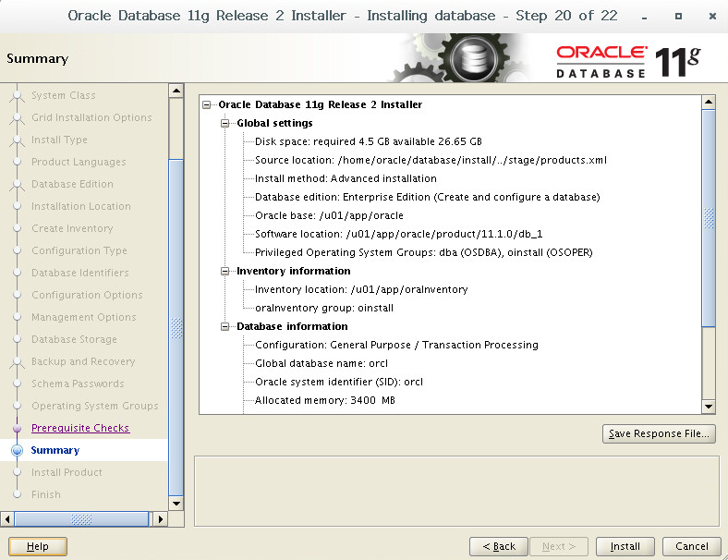This screenshot has width=728, height=560.
Task: Click the step list horizontal scrollbar thumb
Action: pos(81,518)
